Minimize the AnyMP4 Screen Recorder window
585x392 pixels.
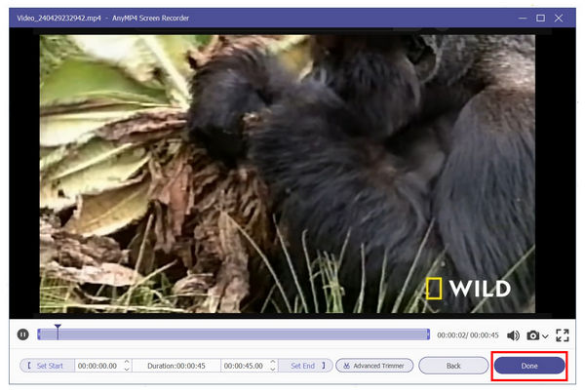pyautogui.click(x=523, y=18)
